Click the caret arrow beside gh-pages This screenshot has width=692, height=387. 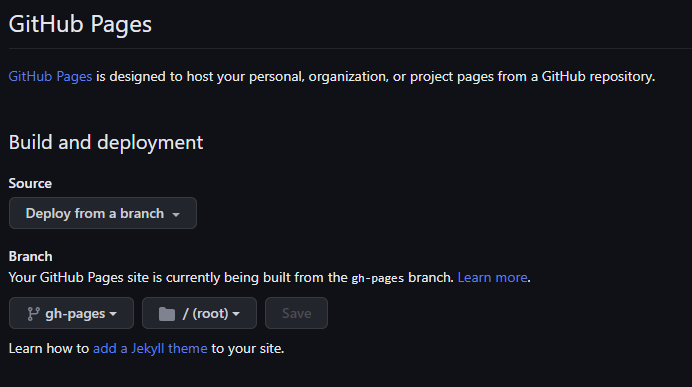(x=113, y=314)
